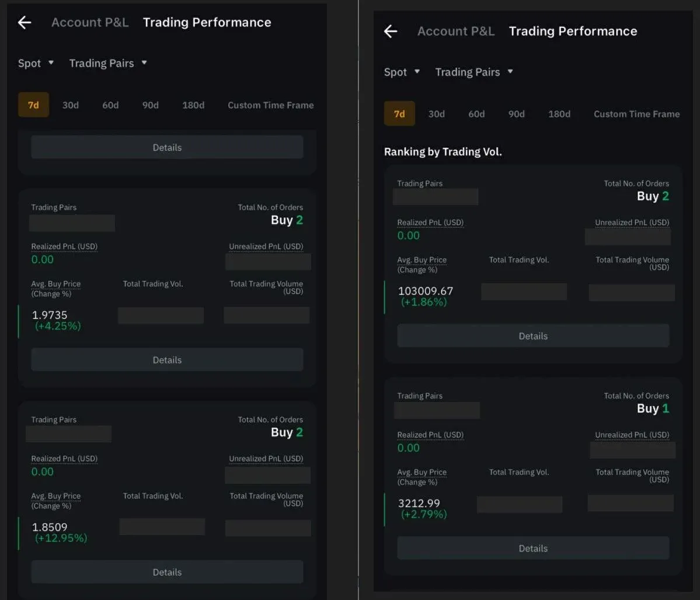Open Custom Time Frame in the left panel
Viewport: 700px width, 600px height.
[x=270, y=105]
